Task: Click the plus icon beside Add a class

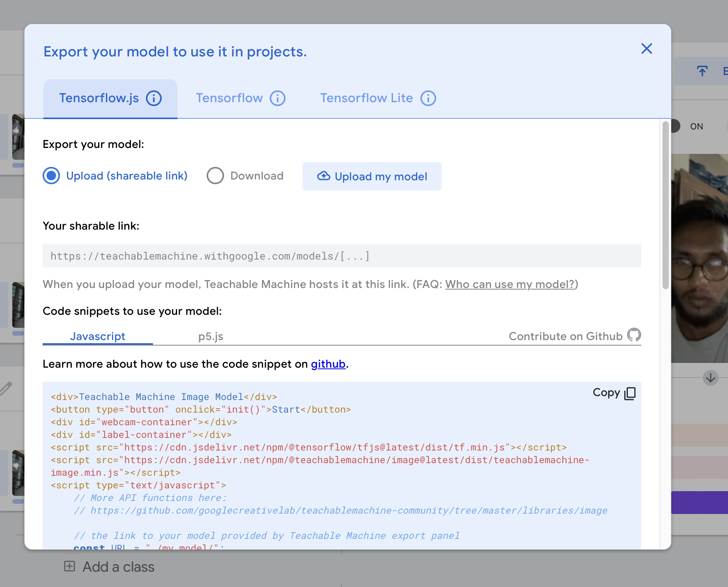Action: (69, 566)
